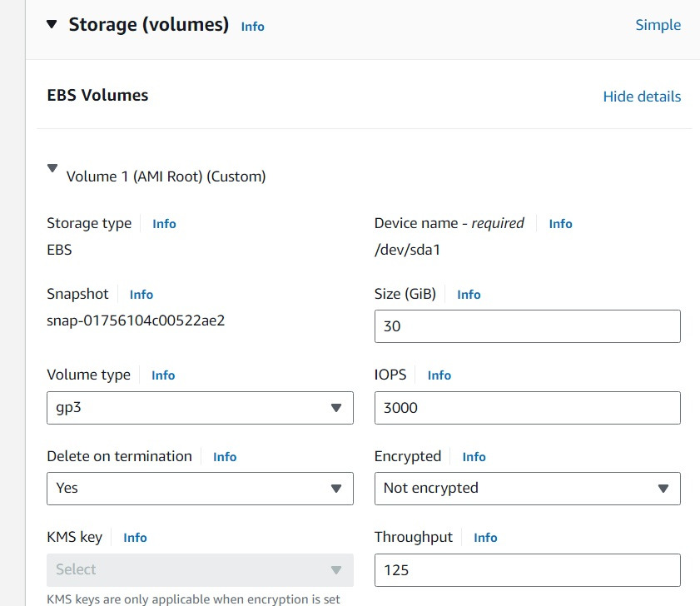Open Info link for Volume type

pyautogui.click(x=163, y=375)
